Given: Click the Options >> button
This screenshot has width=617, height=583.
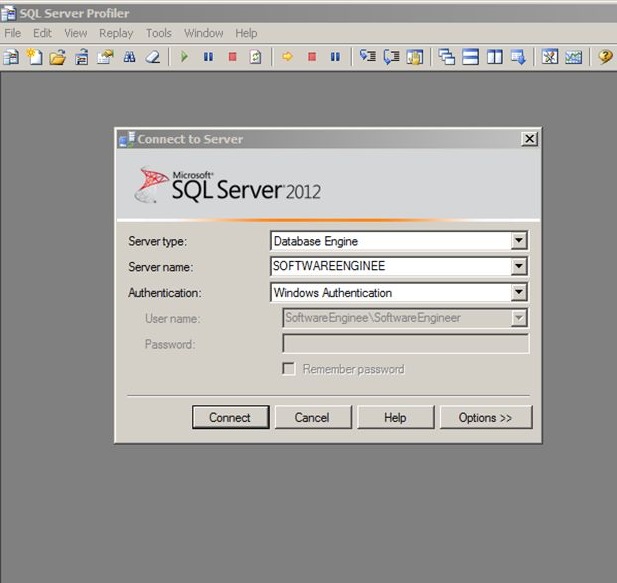Looking at the screenshot, I should (x=486, y=417).
